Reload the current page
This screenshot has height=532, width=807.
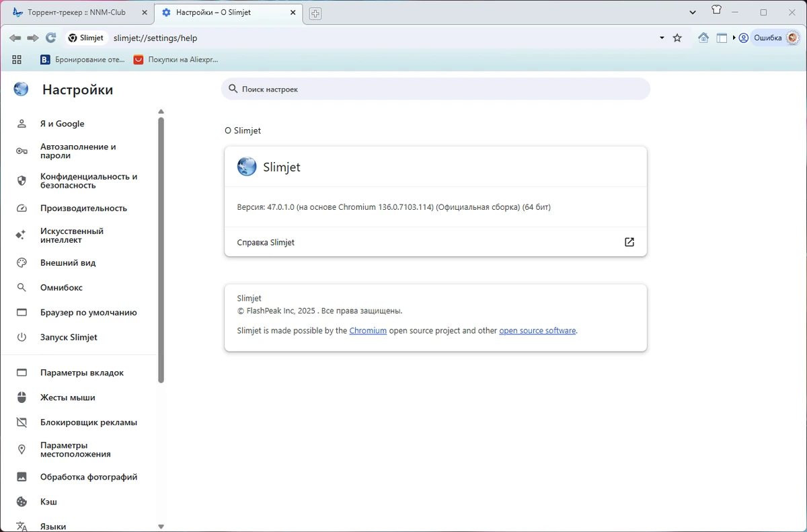coord(50,38)
